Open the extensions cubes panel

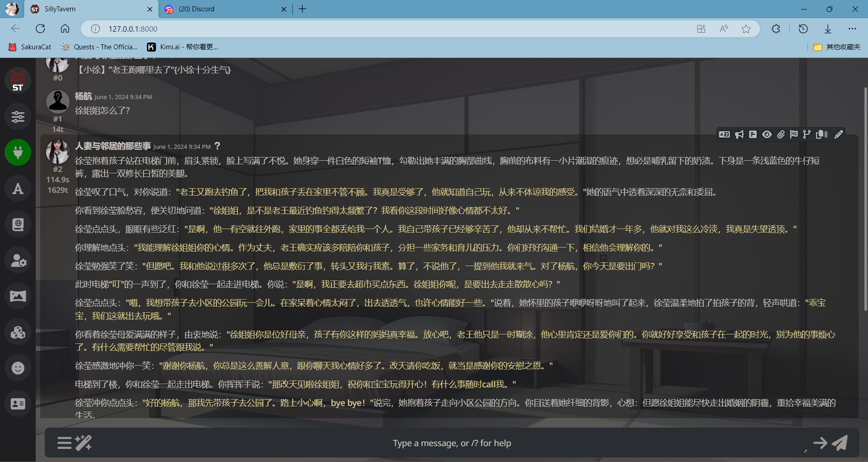coord(18,332)
